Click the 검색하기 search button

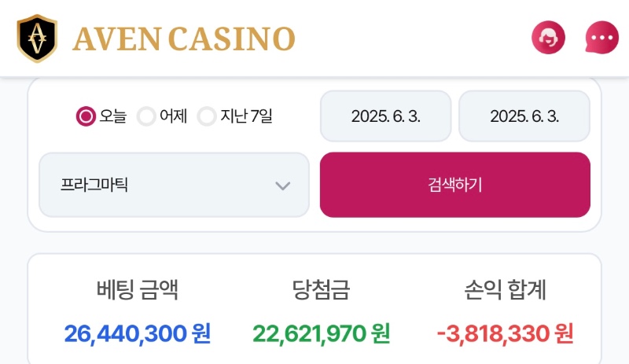pyautogui.click(x=455, y=185)
